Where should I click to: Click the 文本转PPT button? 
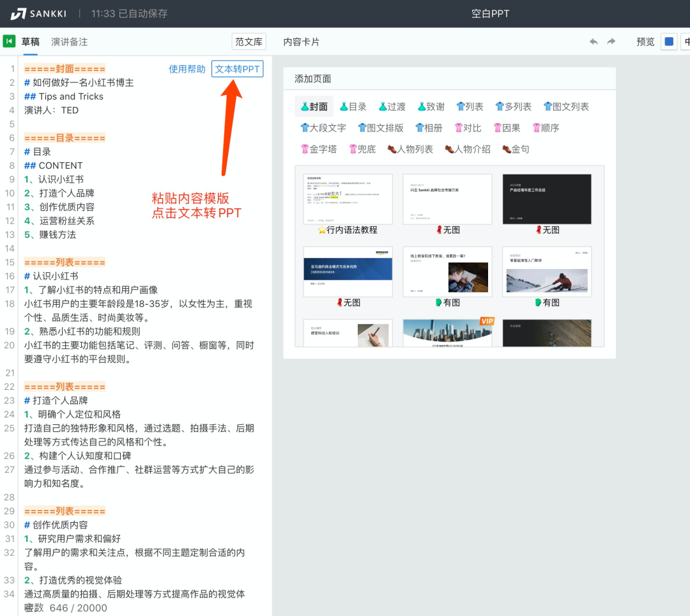237,68
